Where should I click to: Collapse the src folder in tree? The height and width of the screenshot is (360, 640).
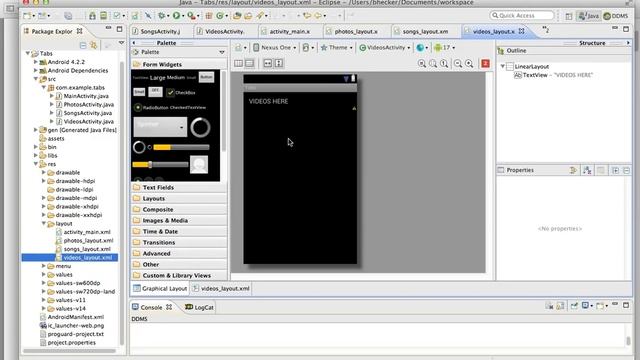[36, 79]
